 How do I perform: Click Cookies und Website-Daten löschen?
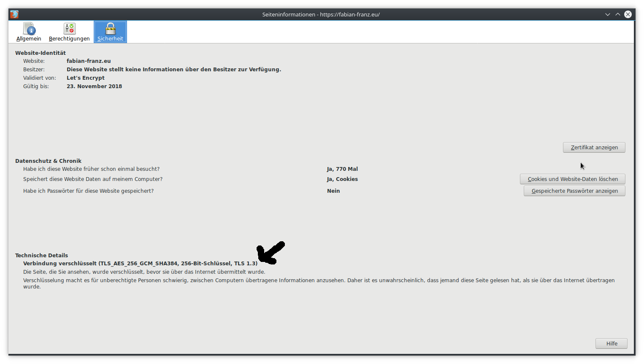tap(572, 179)
